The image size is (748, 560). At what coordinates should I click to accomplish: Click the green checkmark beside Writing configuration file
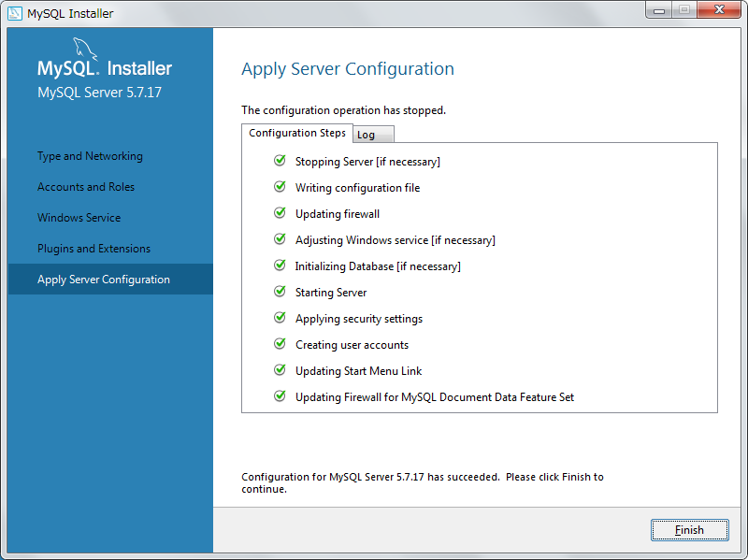tap(280, 187)
